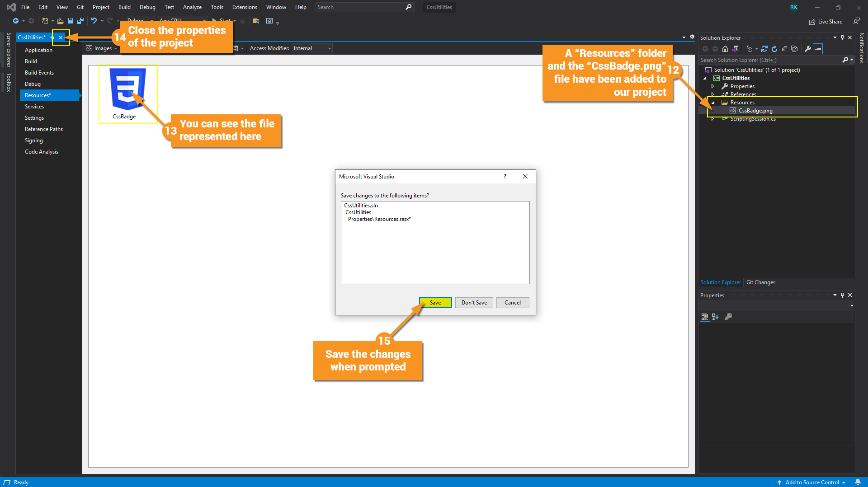
Task: Switch to the Git Changes tab
Action: [x=760, y=282]
